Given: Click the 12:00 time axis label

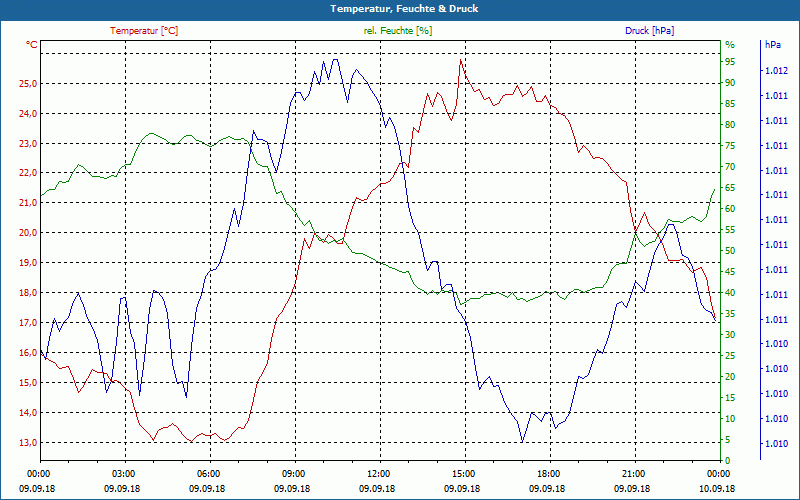Looking at the screenshot, I should [x=378, y=473].
